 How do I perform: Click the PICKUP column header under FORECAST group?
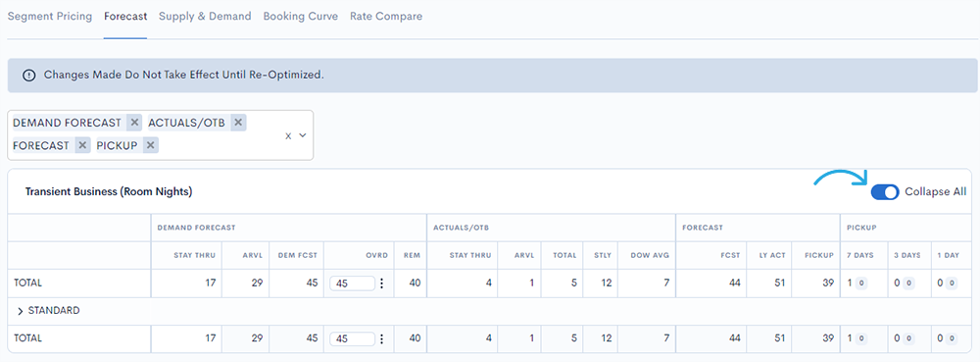coord(819,256)
